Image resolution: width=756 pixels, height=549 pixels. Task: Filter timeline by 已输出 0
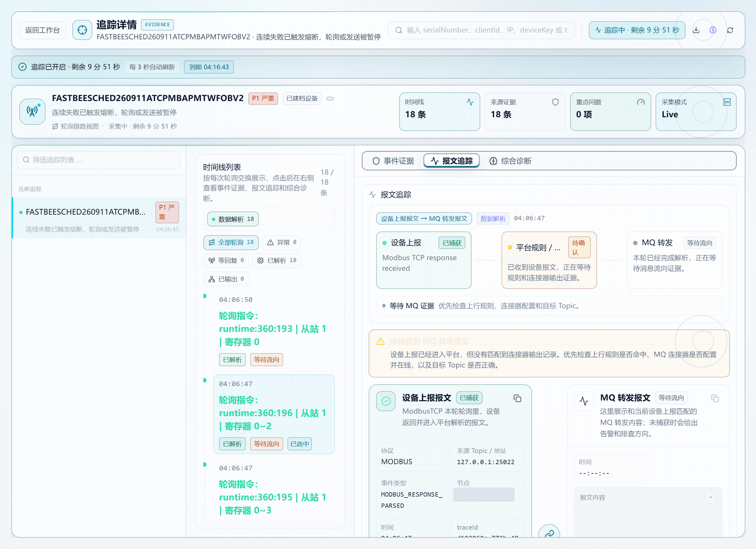click(x=226, y=279)
